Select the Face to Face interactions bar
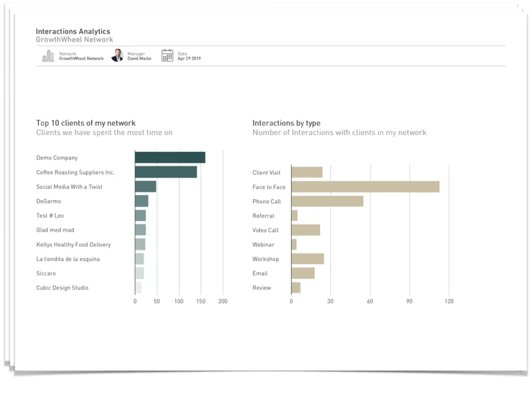 (x=364, y=187)
